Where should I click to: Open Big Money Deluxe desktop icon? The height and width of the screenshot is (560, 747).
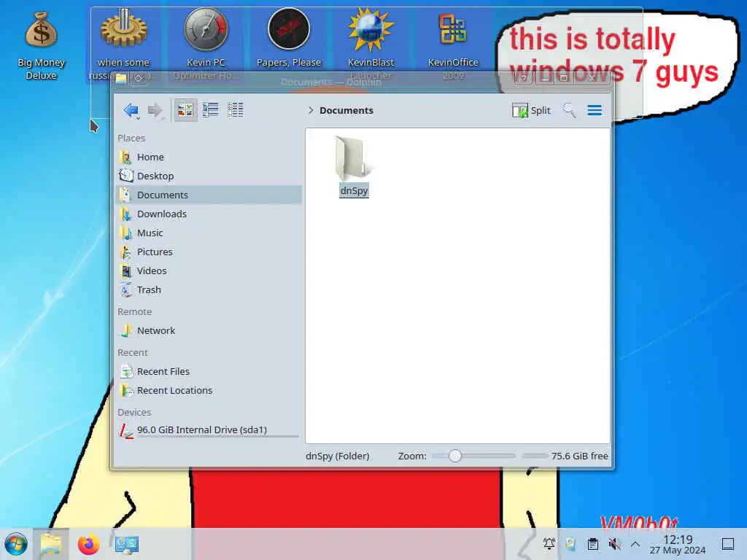41,45
